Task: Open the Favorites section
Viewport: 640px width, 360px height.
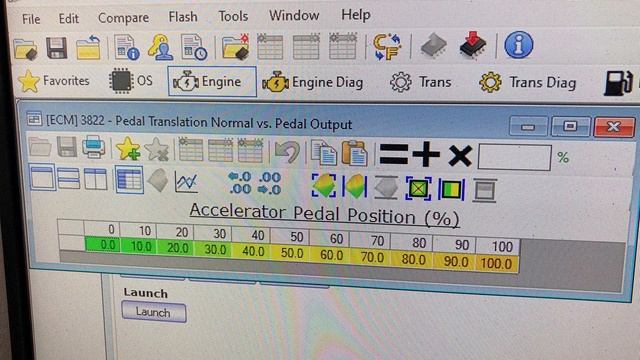Action: click(53, 81)
